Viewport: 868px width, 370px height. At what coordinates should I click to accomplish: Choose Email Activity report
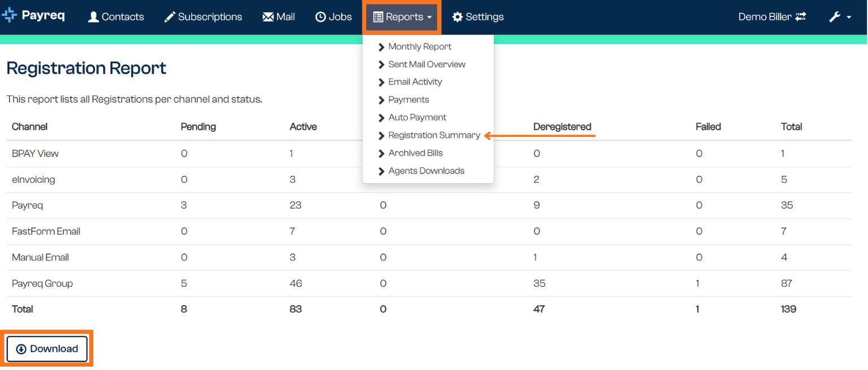click(415, 82)
